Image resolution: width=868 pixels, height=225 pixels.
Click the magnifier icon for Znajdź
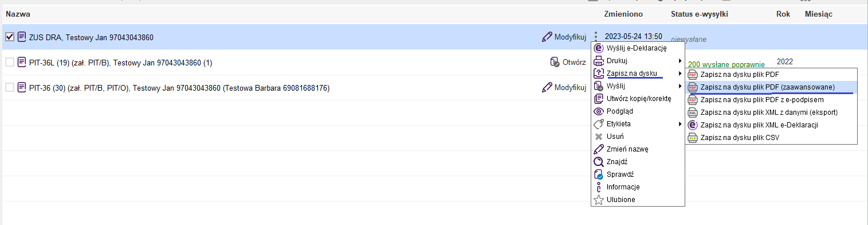(598, 162)
